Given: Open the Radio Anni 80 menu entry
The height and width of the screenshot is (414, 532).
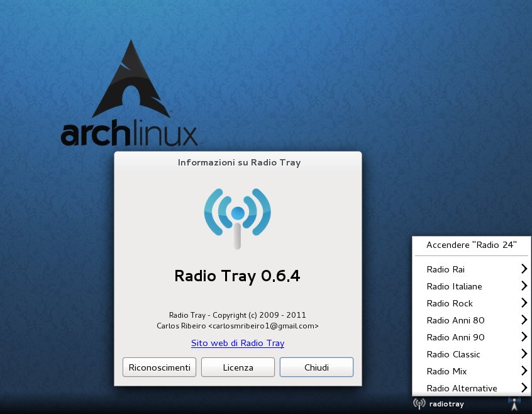Looking at the screenshot, I should point(472,320).
